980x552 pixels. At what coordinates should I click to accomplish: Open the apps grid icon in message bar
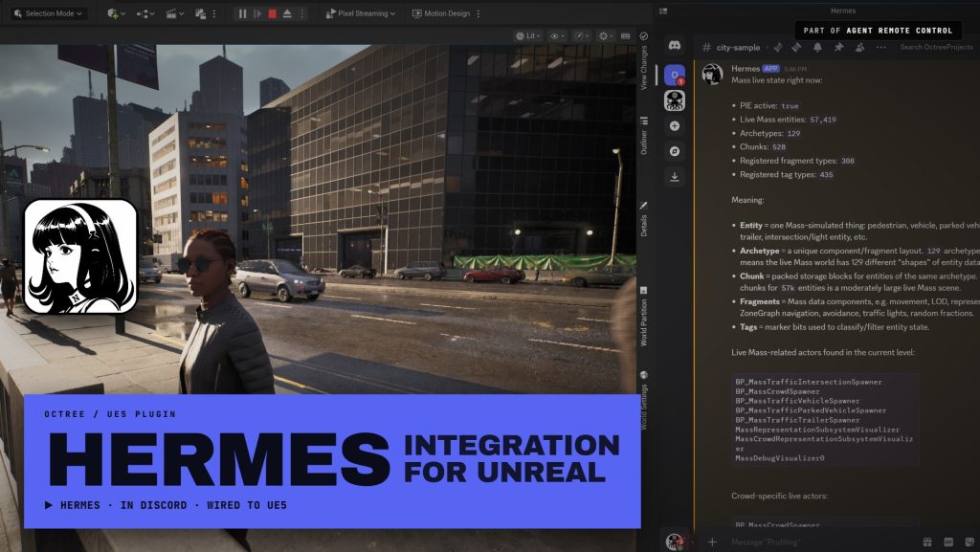926,542
